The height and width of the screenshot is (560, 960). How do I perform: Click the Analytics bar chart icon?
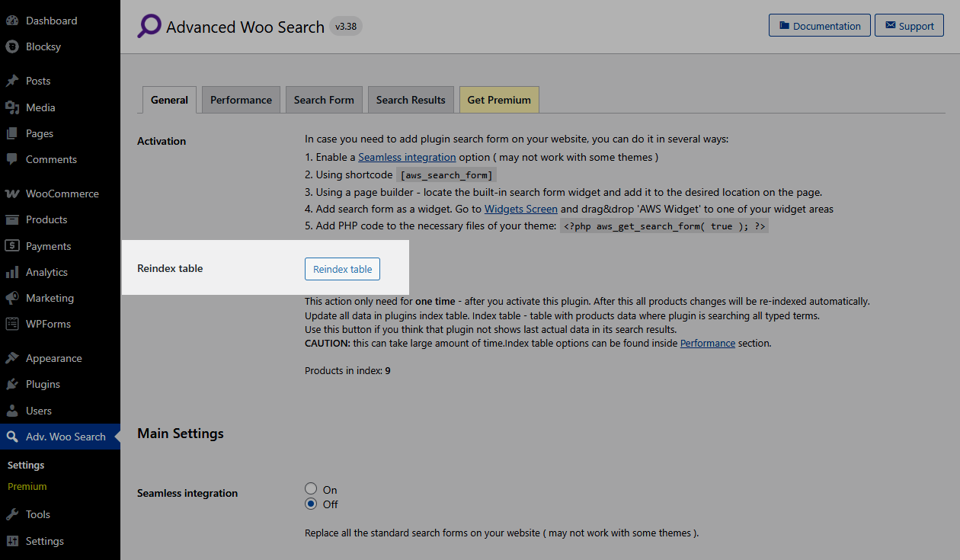12,272
